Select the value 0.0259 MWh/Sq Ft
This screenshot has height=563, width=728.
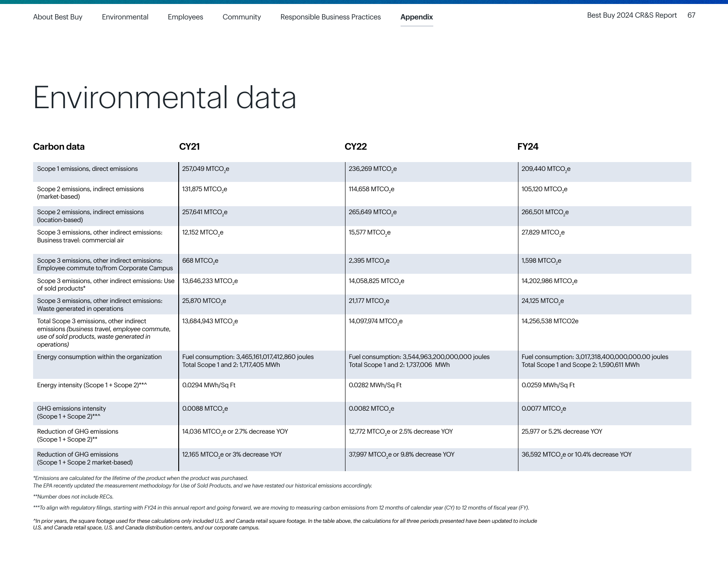tap(548, 385)
